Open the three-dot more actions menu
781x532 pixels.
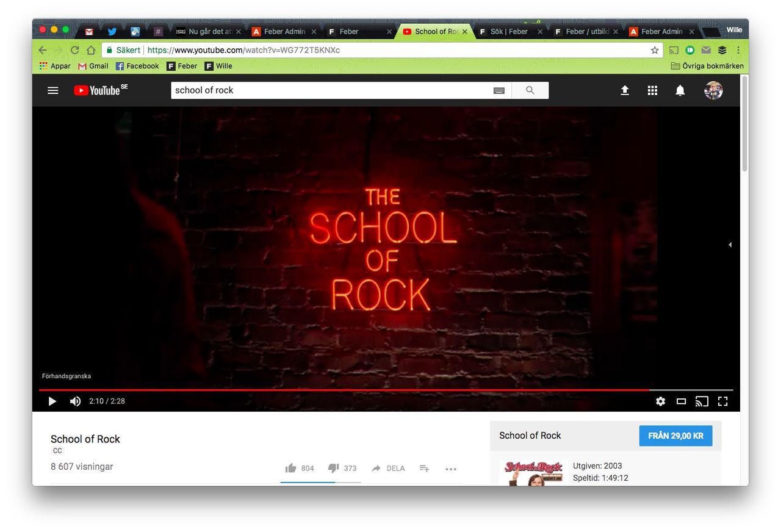coord(451,469)
